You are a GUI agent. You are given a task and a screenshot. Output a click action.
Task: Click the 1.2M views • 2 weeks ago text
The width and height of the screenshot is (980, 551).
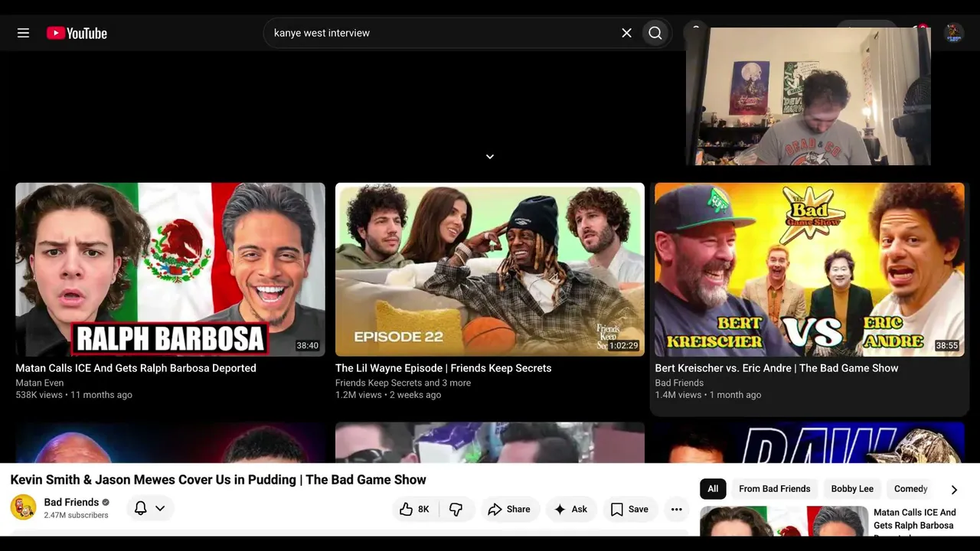pyautogui.click(x=388, y=395)
